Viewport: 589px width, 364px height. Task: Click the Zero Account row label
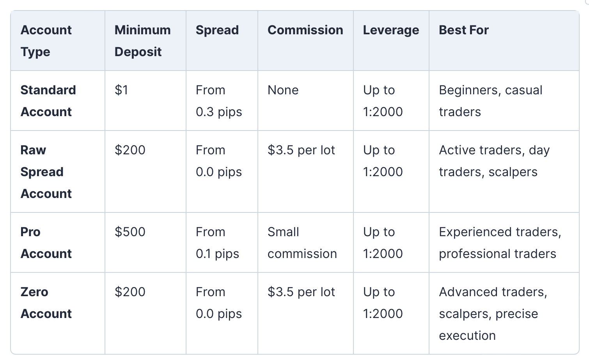tap(46, 302)
